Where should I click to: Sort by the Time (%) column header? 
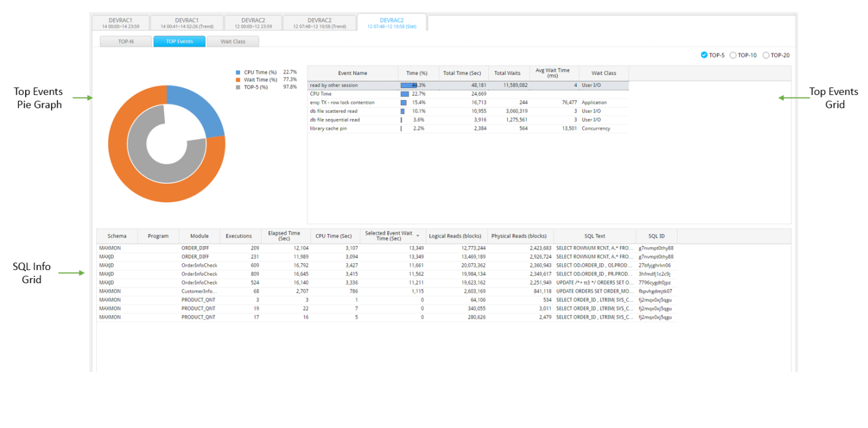coord(417,74)
